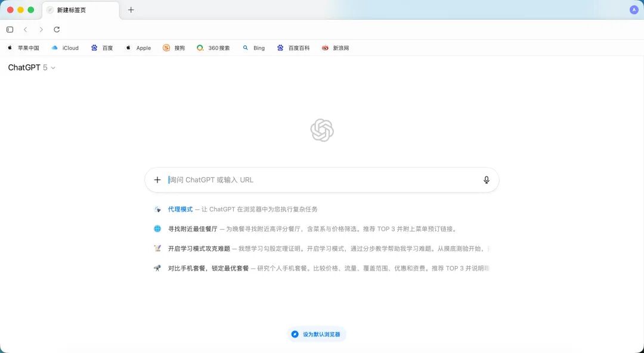Select the 新建标签页 tab
The image size is (644, 353).
point(72,10)
